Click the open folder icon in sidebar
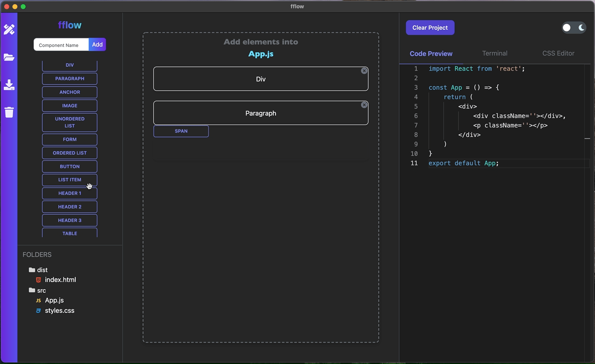The width and height of the screenshot is (595, 364). coord(9,57)
